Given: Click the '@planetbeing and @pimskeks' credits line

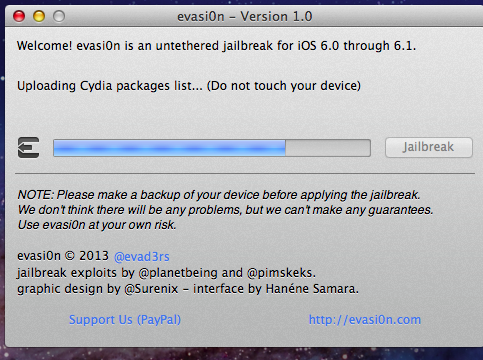Looking at the screenshot, I should (166, 273).
